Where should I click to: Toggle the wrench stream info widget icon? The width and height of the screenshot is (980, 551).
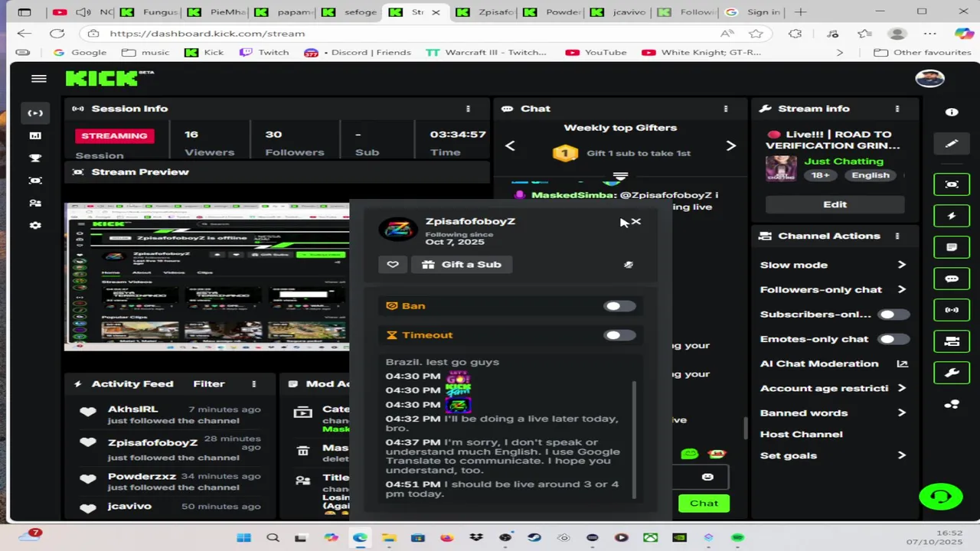tap(952, 373)
